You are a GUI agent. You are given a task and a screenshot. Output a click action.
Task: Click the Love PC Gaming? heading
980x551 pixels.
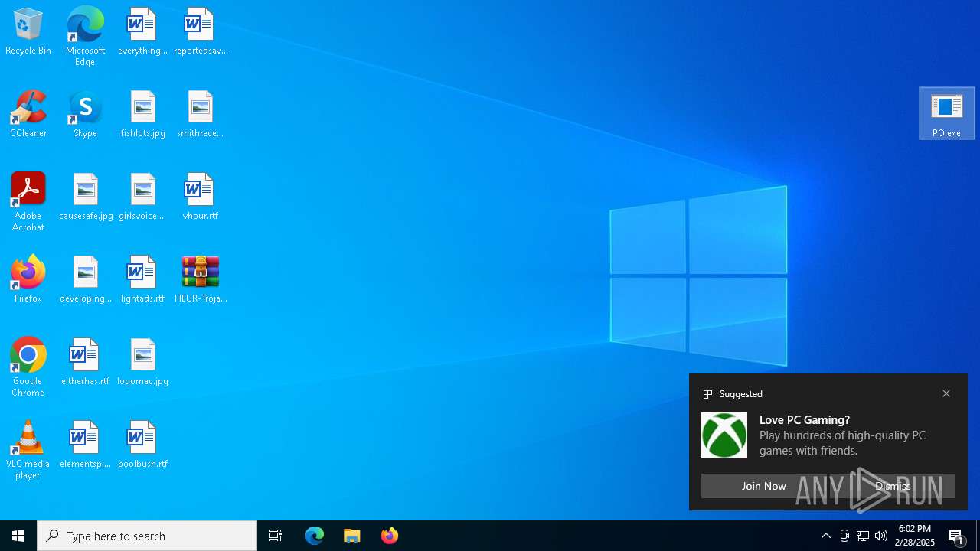pos(805,419)
